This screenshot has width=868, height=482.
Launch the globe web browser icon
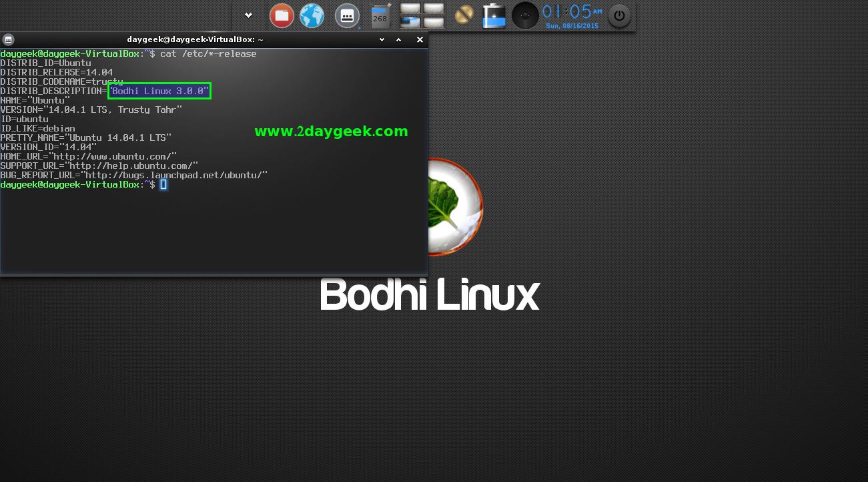(312, 15)
